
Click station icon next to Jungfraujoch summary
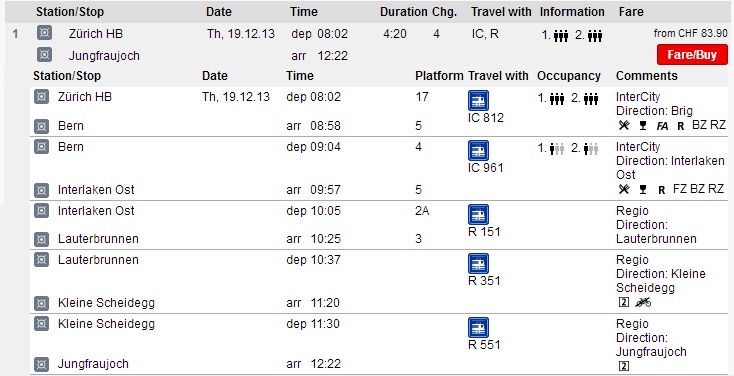[44, 55]
